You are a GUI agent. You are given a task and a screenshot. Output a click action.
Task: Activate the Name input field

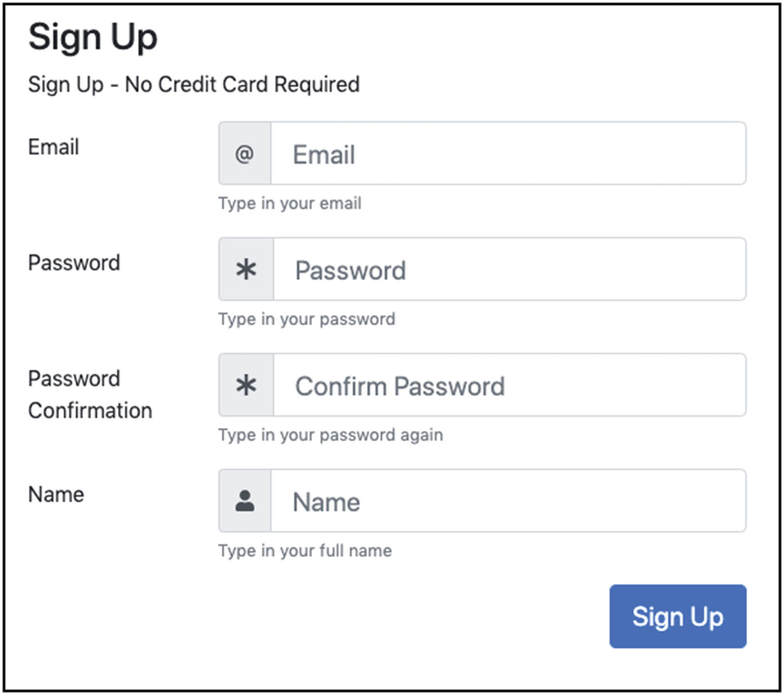508,501
